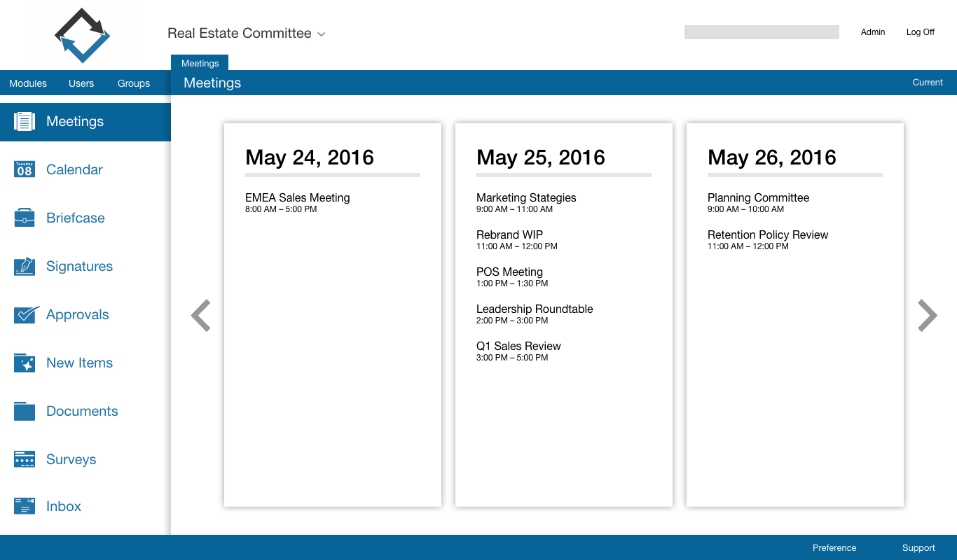Click the Signatures pen icon

tap(25, 266)
